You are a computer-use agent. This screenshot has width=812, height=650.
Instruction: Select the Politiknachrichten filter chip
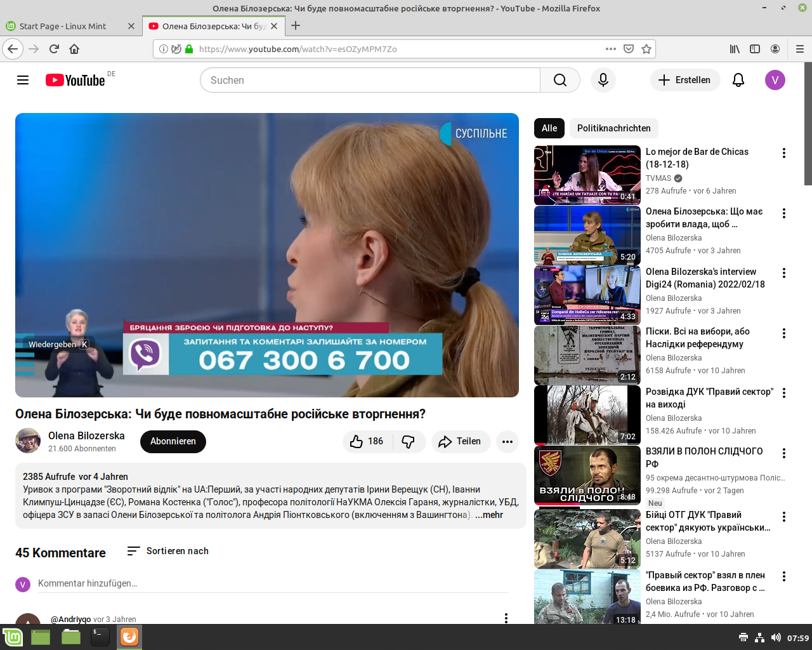tap(614, 128)
